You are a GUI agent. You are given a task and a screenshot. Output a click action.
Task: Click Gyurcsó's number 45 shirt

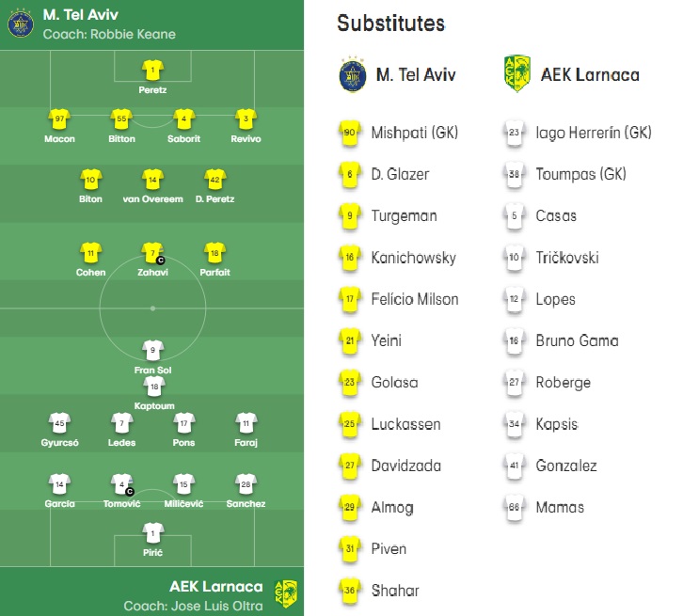(59, 423)
